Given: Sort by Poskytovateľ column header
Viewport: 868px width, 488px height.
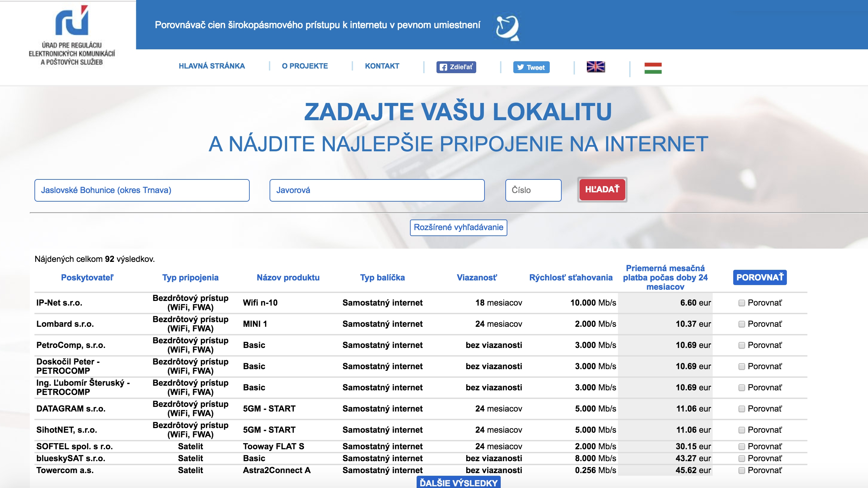Looking at the screenshot, I should click(87, 277).
